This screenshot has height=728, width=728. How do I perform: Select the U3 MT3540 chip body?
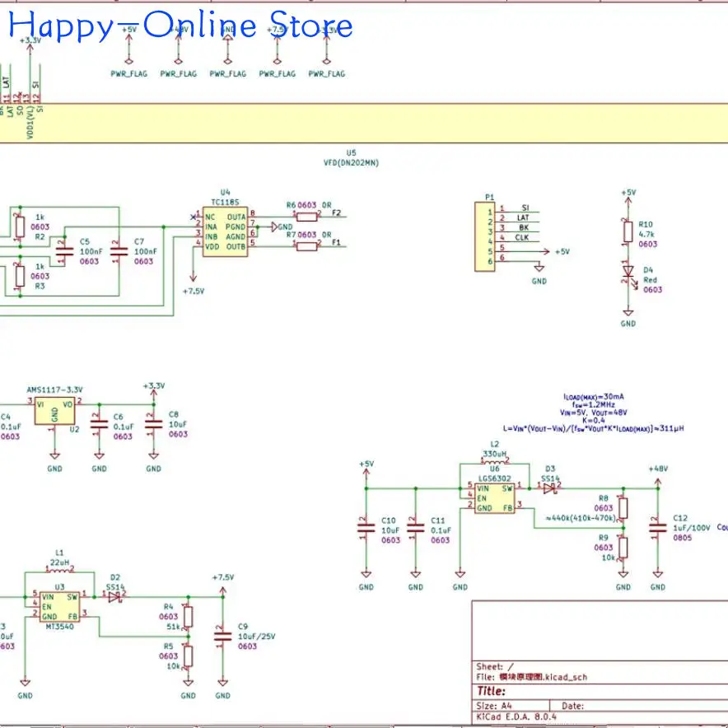tap(59, 607)
